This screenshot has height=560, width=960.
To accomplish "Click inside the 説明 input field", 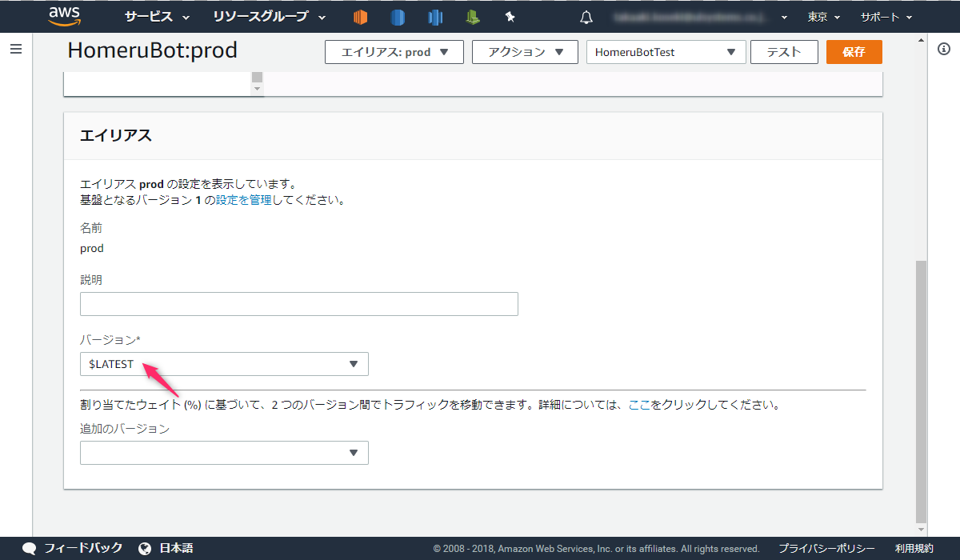I will (298, 304).
